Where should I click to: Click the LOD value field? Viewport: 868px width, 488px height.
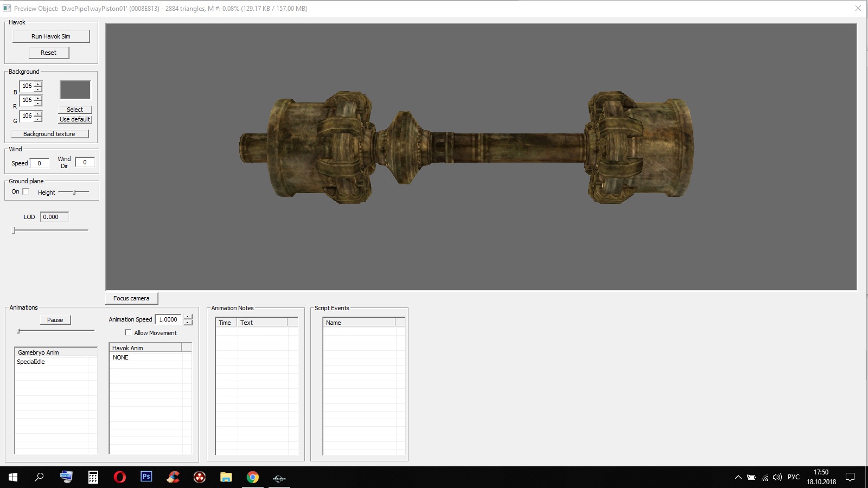(54, 217)
